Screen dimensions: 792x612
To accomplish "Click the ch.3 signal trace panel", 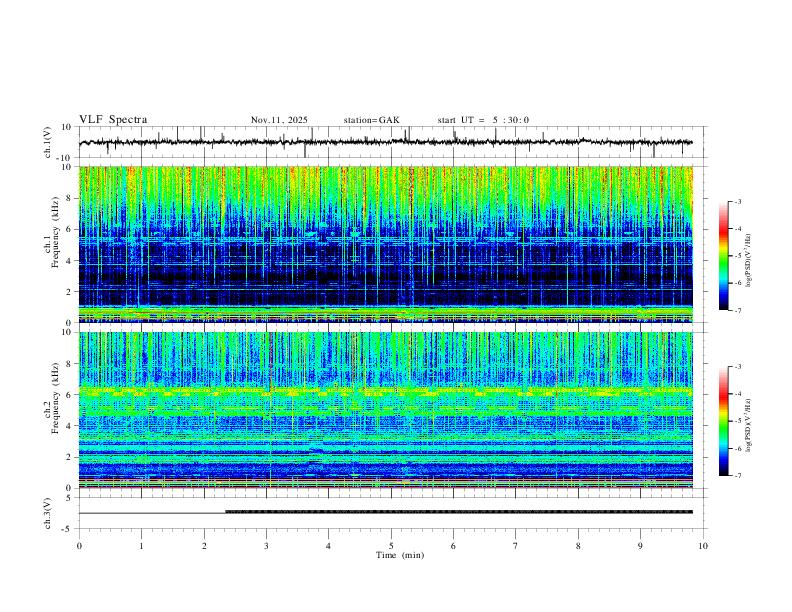I will (x=392, y=513).
